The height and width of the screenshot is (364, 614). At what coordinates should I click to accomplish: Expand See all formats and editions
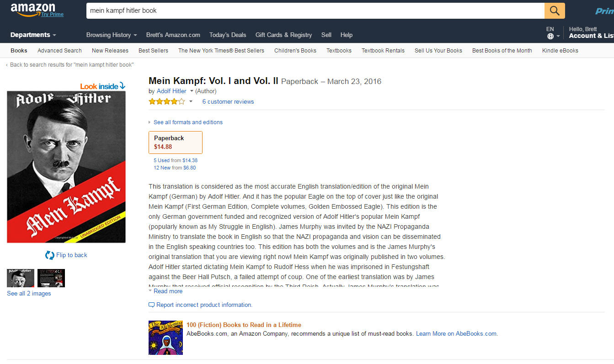[188, 122]
